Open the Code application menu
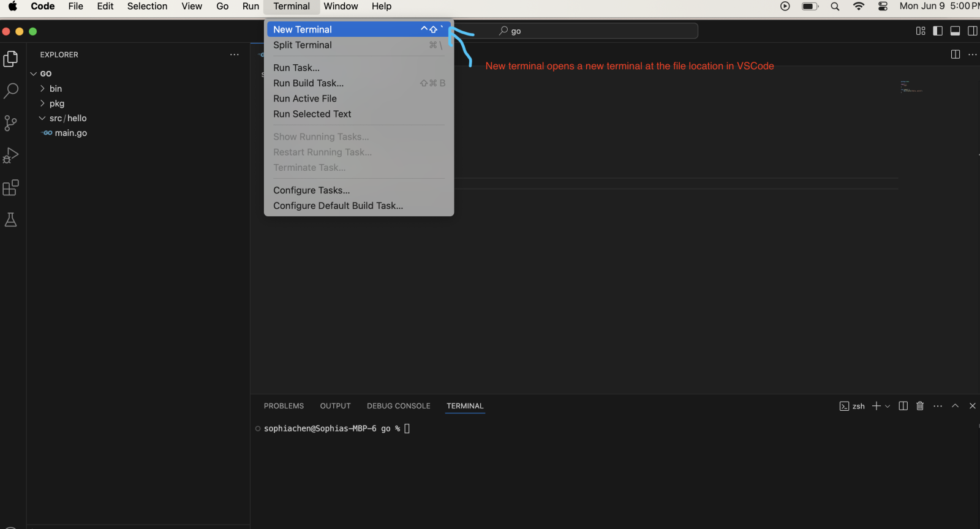Viewport: 980px width, 529px height. pyautogui.click(x=43, y=6)
